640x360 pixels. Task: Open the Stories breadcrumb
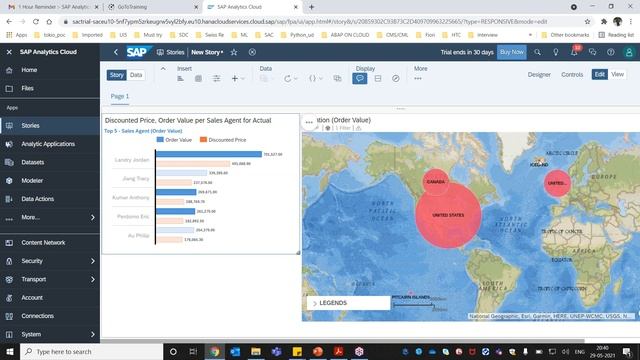171,52
